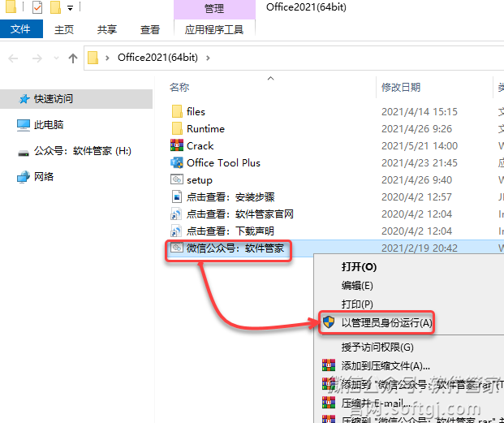Sort by 修改日期 column header

coord(401,87)
